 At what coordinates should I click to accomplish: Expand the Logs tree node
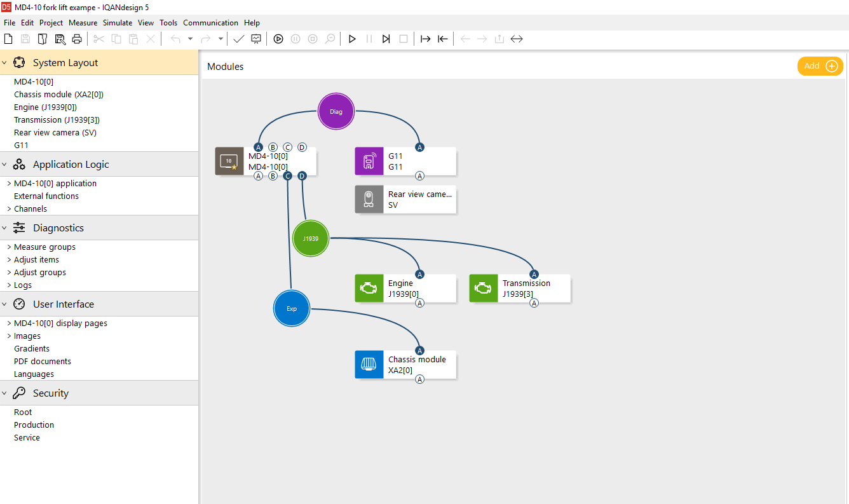tap(9, 285)
